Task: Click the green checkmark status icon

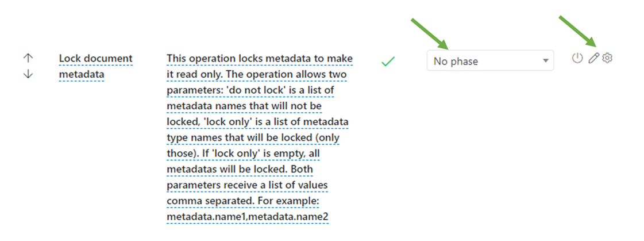Action: tap(388, 61)
